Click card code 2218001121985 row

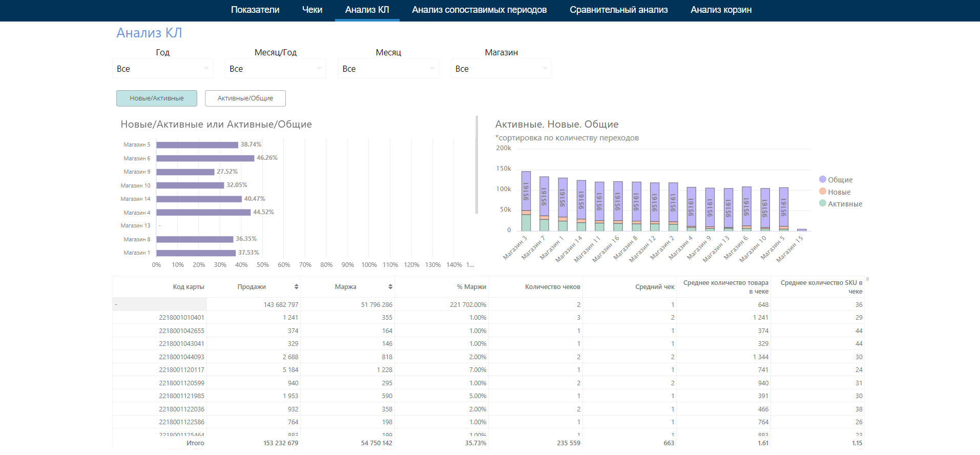[x=160, y=396]
